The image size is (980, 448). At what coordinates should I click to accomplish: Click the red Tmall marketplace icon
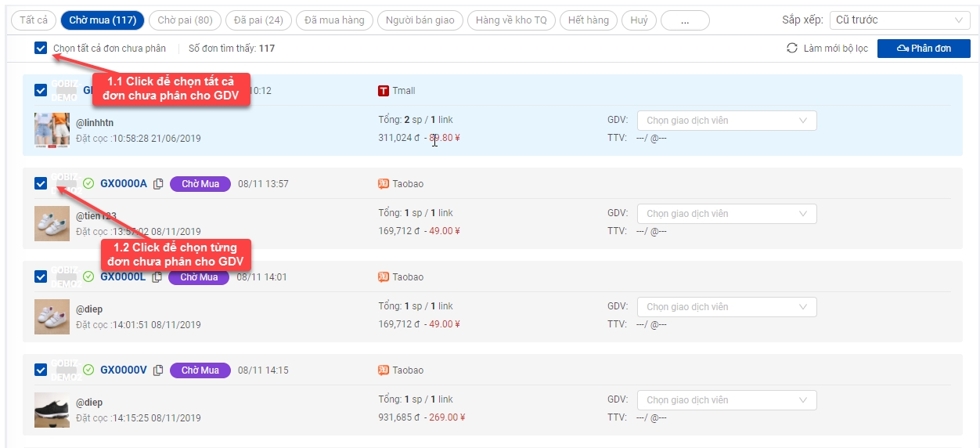pyautogui.click(x=384, y=91)
